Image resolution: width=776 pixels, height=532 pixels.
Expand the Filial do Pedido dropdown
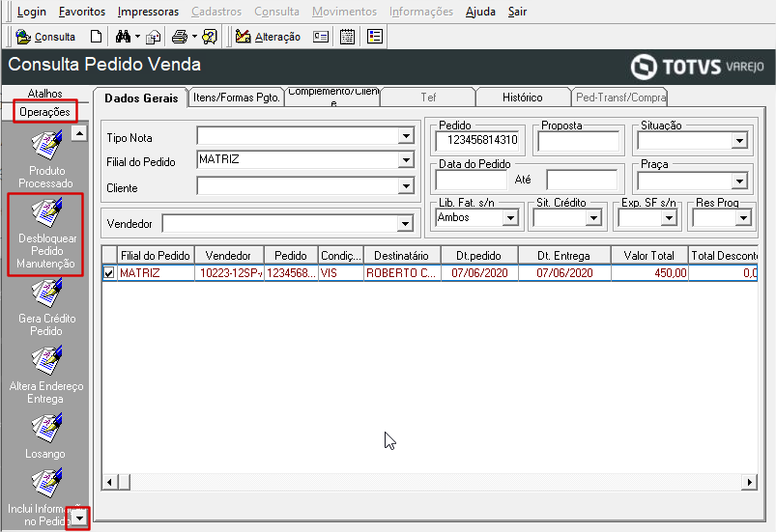[x=406, y=159]
